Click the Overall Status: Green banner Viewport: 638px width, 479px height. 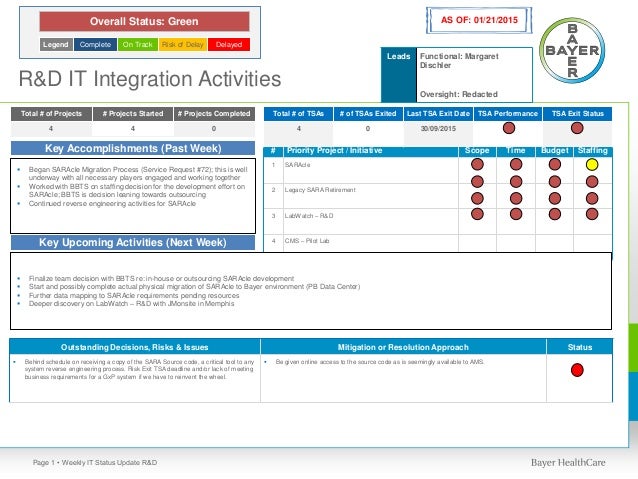click(144, 21)
